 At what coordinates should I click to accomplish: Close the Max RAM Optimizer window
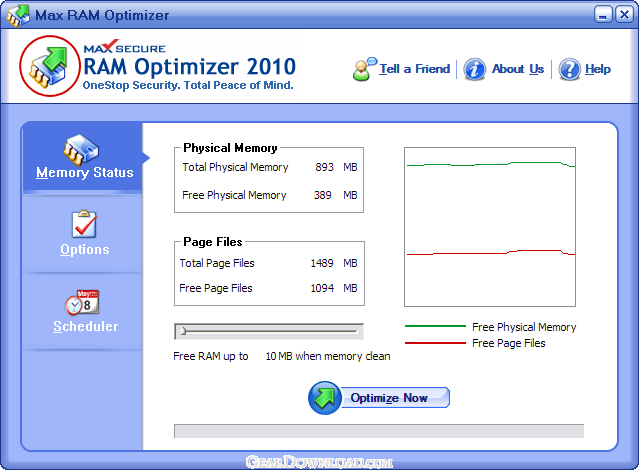click(624, 15)
